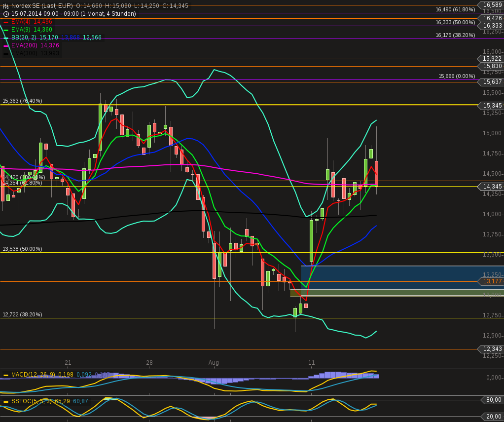Click the 15,637 price tag
504x422 pixels.
click(x=491, y=82)
